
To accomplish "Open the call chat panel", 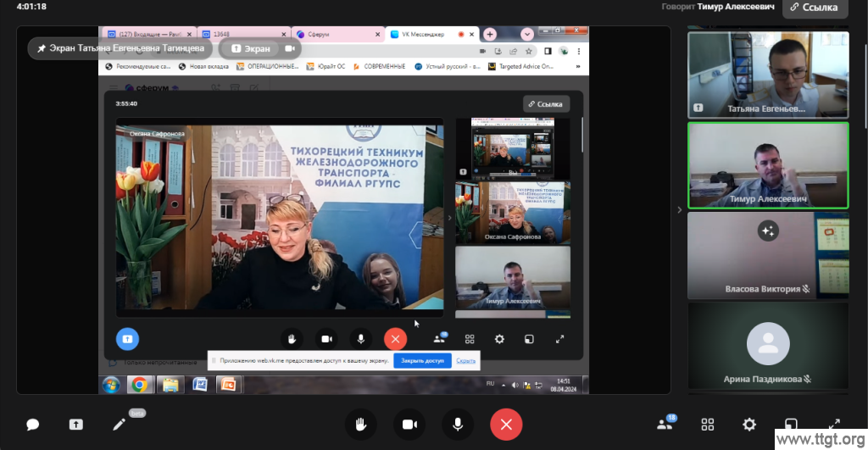I will click(33, 425).
